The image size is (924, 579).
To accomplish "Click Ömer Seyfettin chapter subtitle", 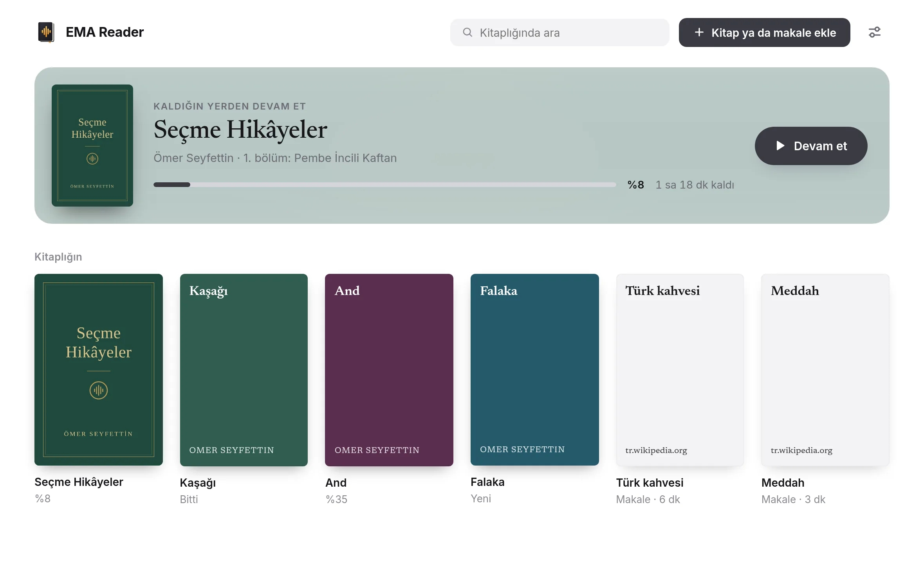I will pyautogui.click(x=275, y=158).
